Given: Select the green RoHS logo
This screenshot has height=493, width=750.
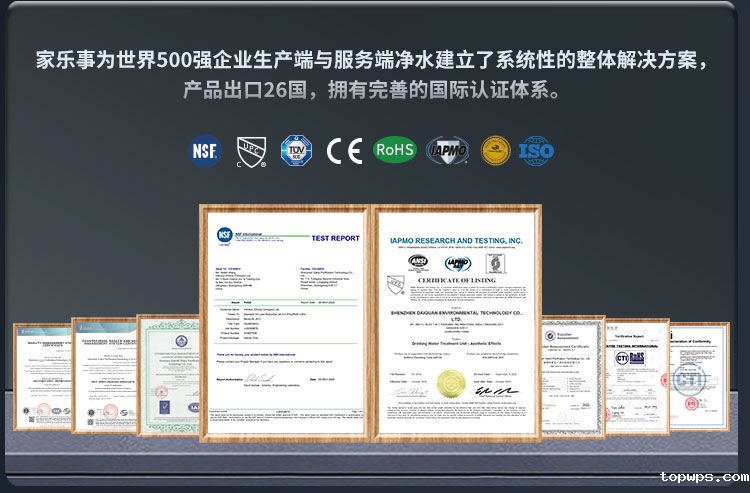Looking at the screenshot, I should 394,150.
